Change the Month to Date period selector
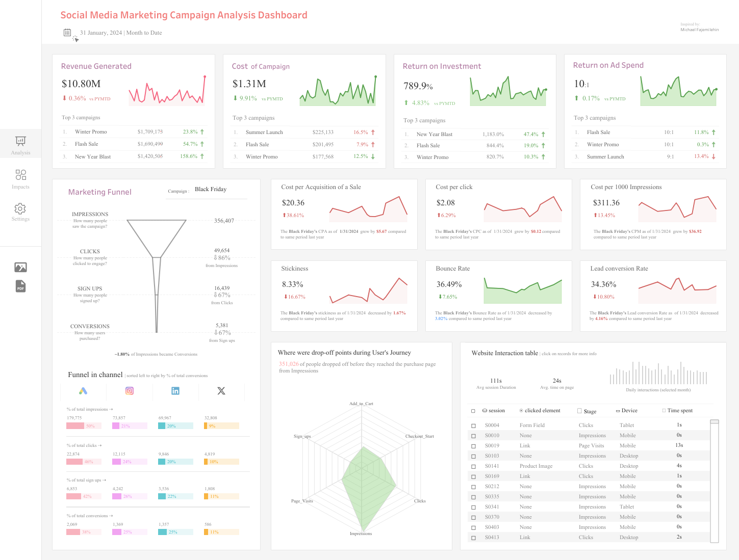Image resolution: width=739 pixels, height=560 pixels. (144, 32)
